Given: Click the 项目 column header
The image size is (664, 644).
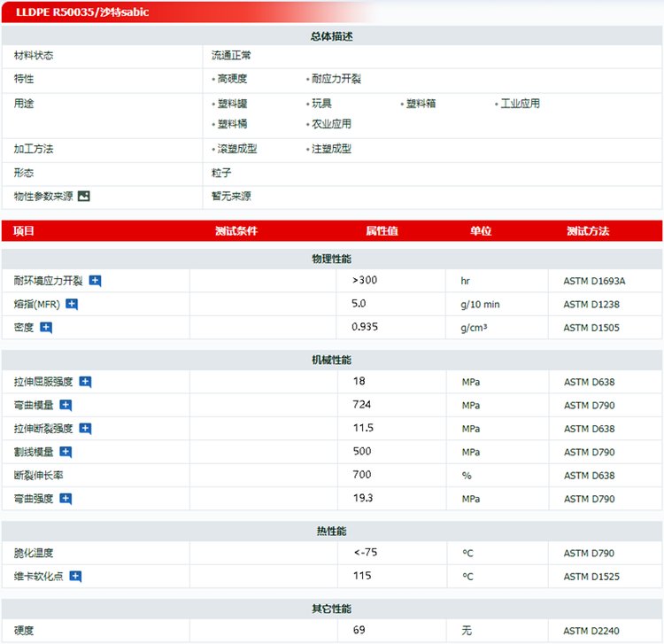Looking at the screenshot, I should 24,231.
